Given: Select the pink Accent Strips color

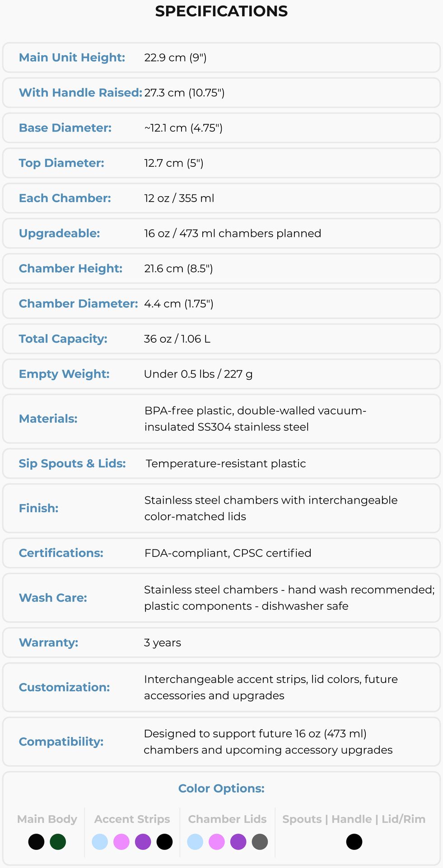Looking at the screenshot, I should click(x=121, y=842).
